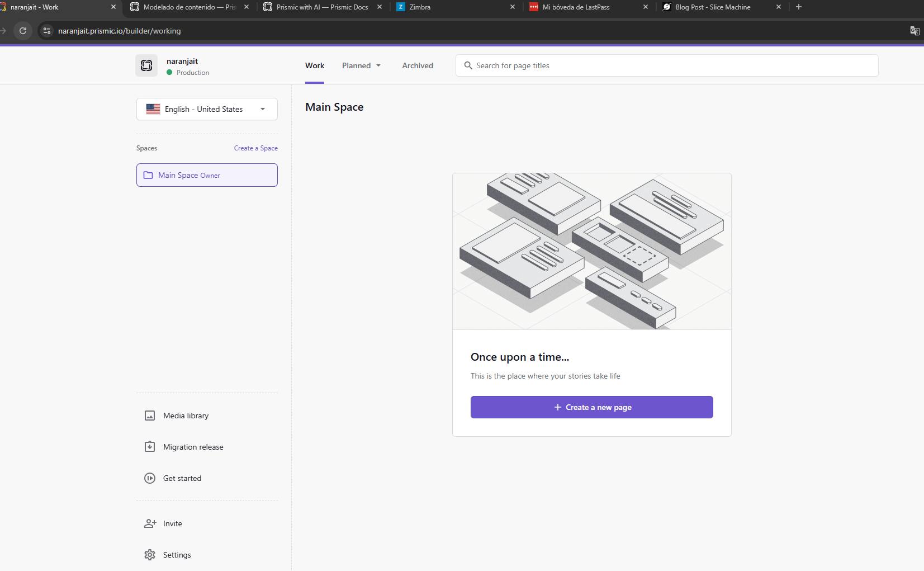Screen dimensions: 924x571
Task: Click Create a new page button
Action: (x=591, y=407)
